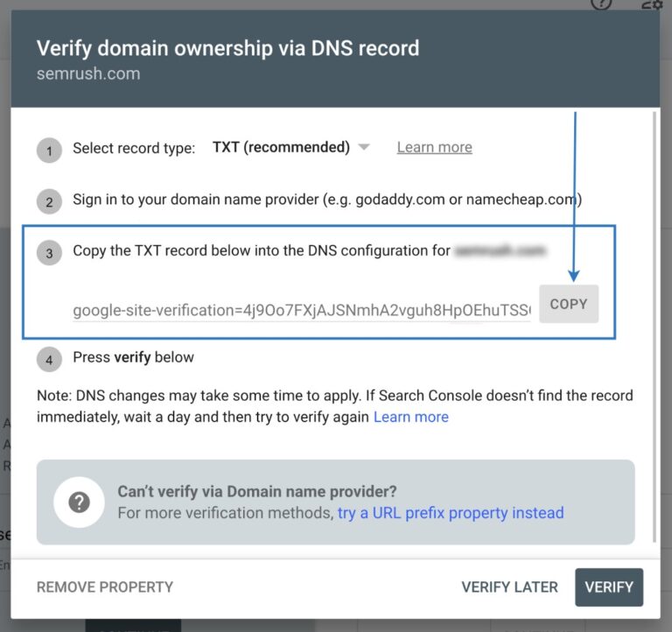Click REMOVE PROPERTY
Image resolution: width=672 pixels, height=632 pixels.
coord(105,587)
